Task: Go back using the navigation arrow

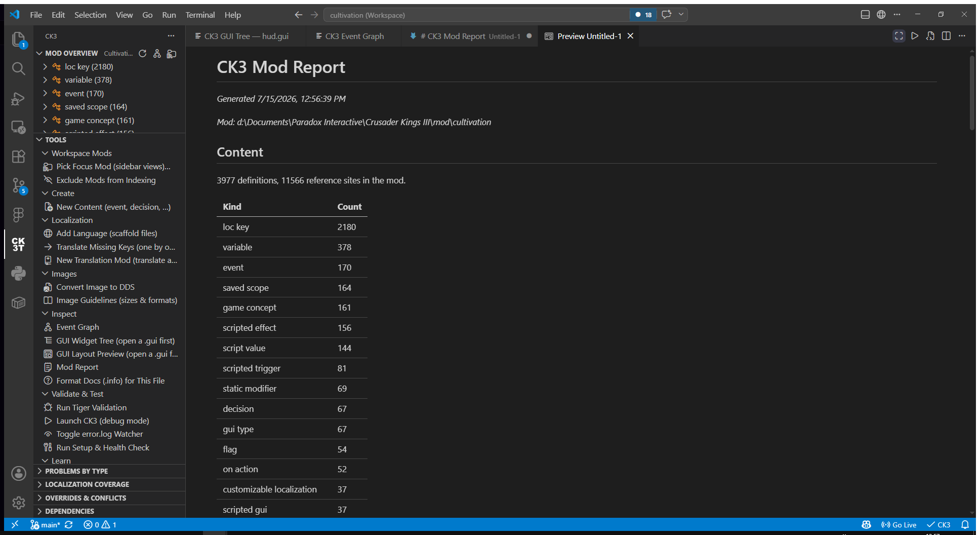Action: pyautogui.click(x=299, y=15)
